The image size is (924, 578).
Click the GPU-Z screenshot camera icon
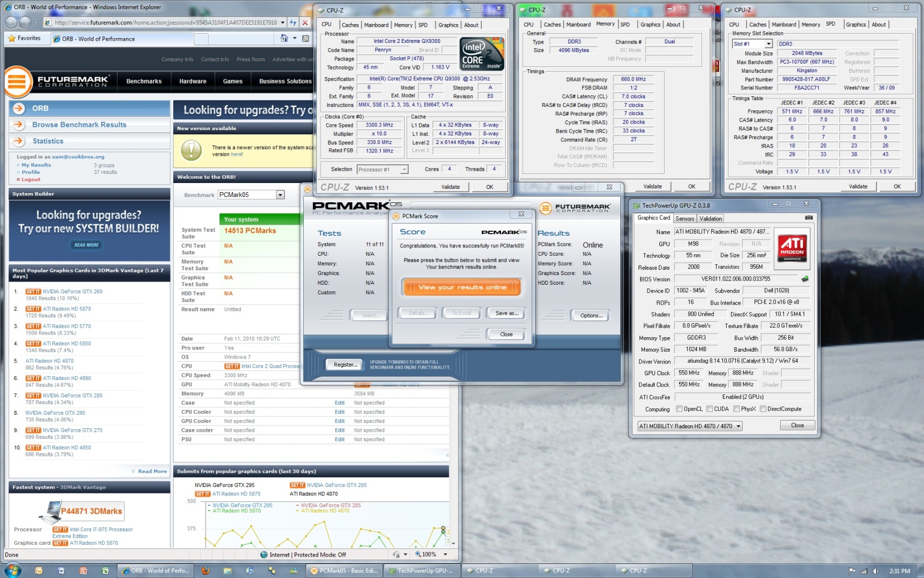(x=808, y=218)
